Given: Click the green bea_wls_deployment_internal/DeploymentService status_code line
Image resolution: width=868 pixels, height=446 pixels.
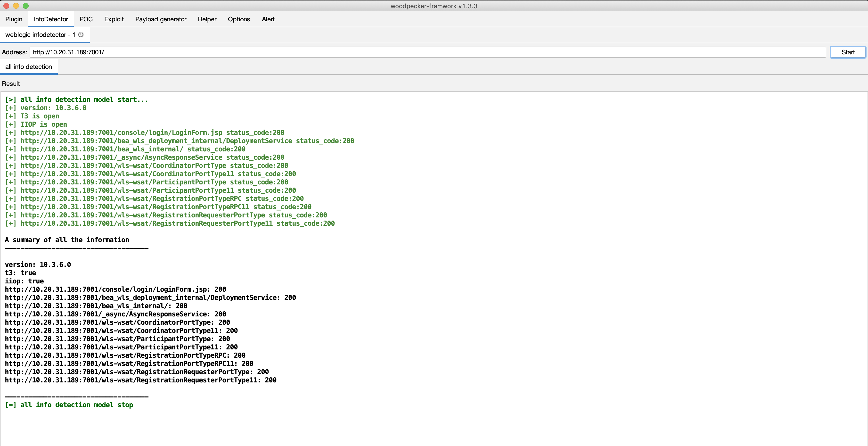Looking at the screenshot, I should coord(180,141).
